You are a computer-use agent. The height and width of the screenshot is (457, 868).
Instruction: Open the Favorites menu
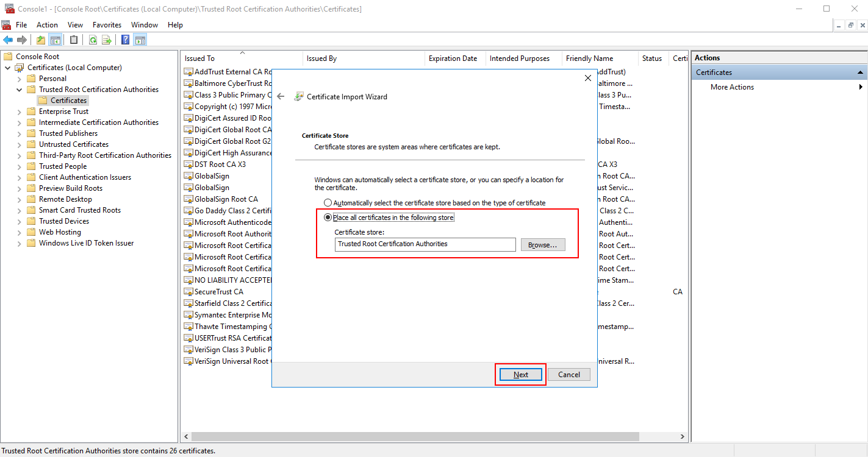click(107, 24)
